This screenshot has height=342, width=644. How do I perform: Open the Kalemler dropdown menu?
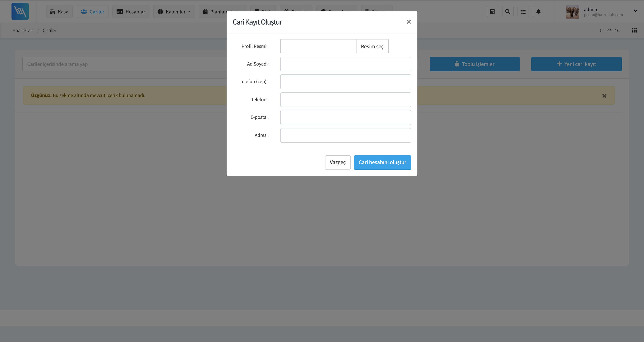click(x=174, y=12)
